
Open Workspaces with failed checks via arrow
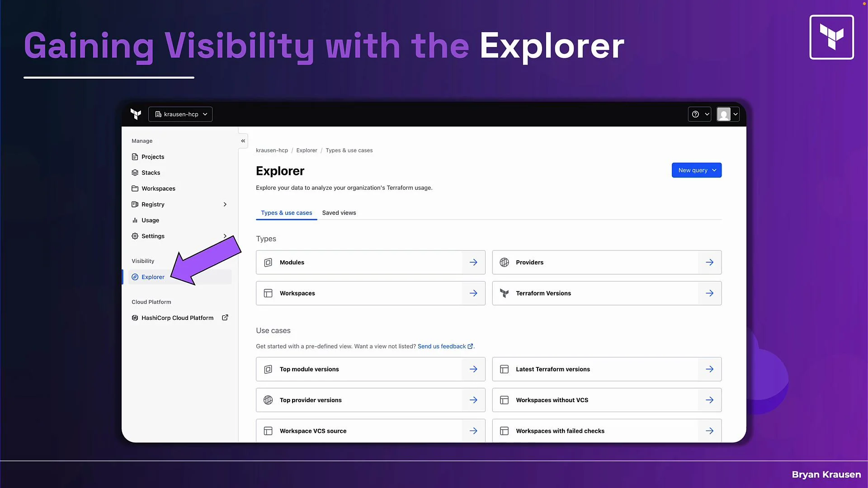[x=709, y=431]
